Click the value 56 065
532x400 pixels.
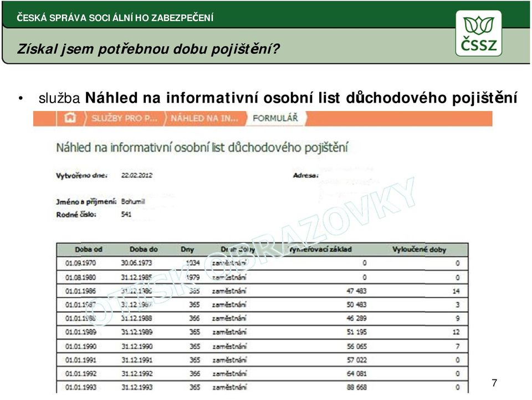coord(357,346)
